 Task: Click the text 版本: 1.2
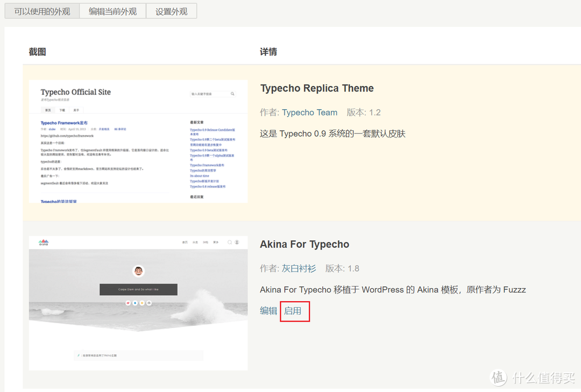click(364, 112)
